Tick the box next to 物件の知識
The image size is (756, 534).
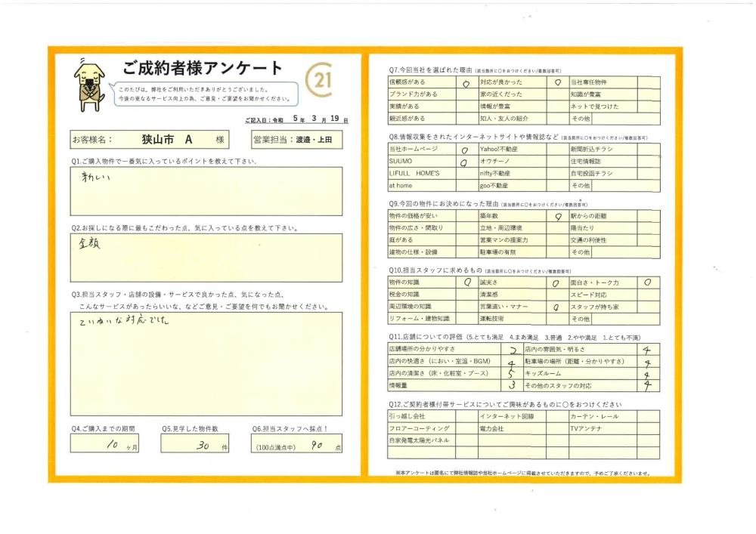[466, 282]
